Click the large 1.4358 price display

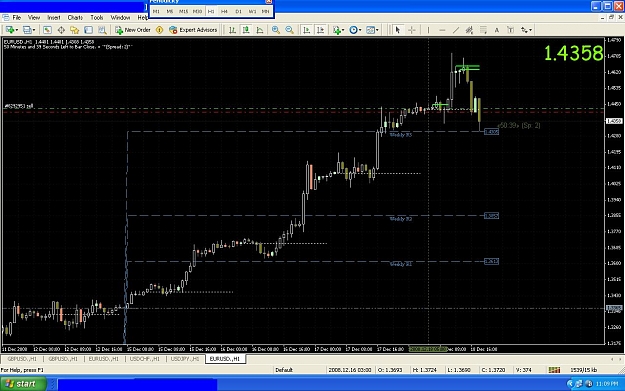pos(574,53)
